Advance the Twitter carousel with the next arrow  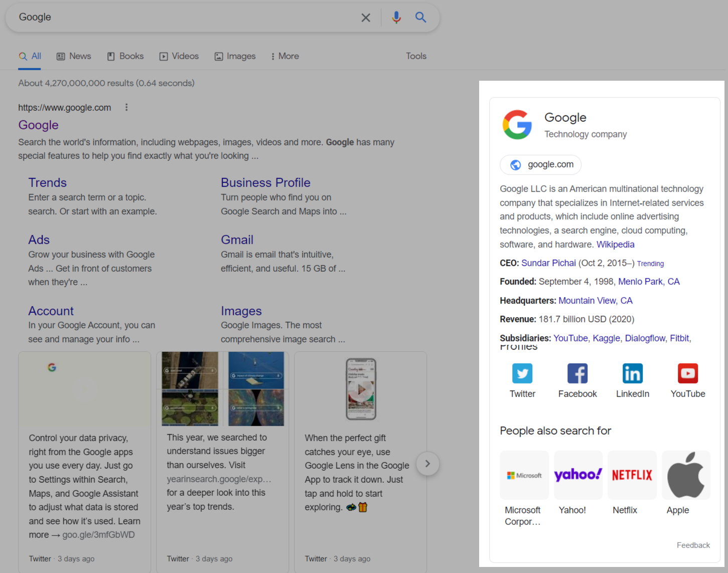point(427,464)
